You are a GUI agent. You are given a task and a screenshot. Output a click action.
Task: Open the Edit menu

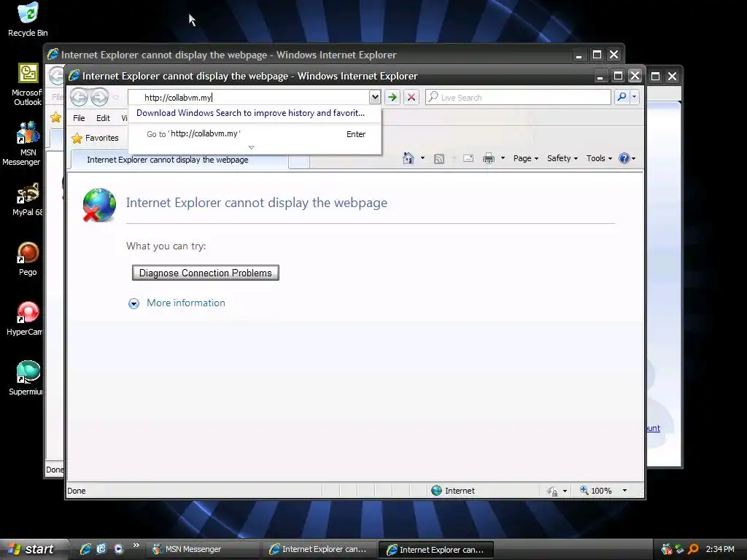tap(103, 118)
